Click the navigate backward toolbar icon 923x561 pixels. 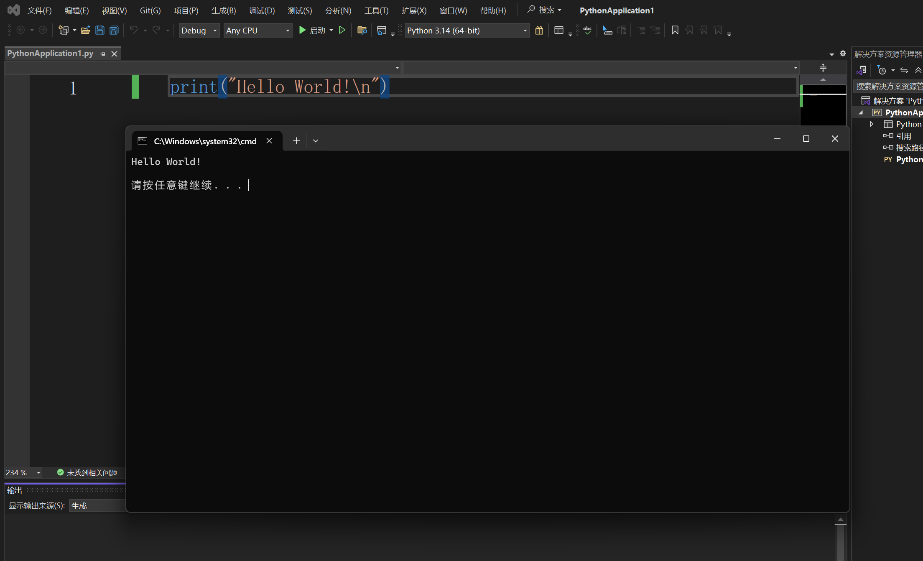(21, 30)
